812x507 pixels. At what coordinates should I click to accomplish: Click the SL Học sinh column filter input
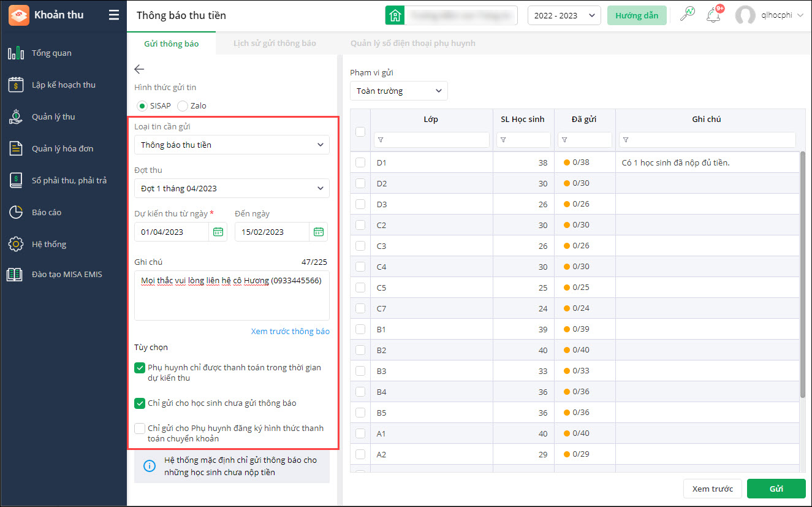pos(523,140)
